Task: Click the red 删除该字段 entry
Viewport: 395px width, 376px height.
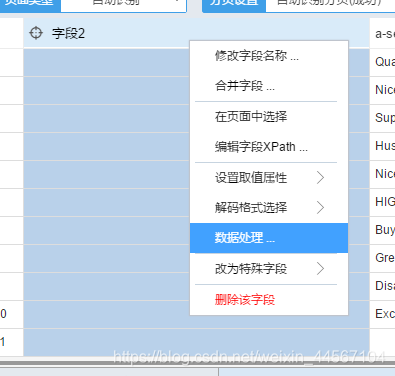Action: [x=269, y=300]
